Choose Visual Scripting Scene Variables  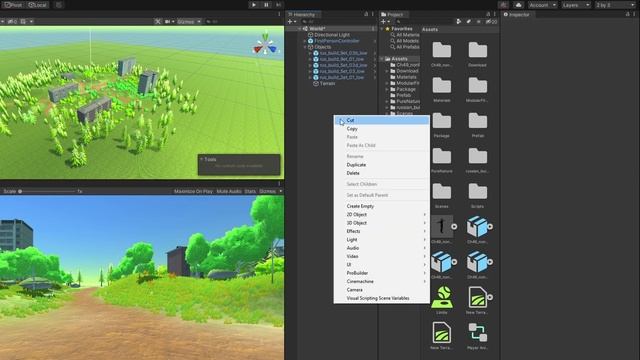tap(382, 298)
